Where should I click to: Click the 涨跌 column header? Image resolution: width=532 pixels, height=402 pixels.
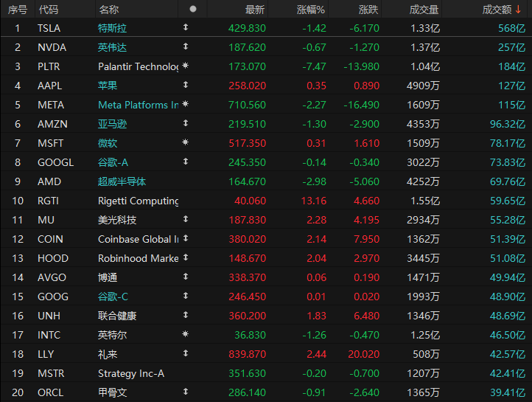[368, 10]
